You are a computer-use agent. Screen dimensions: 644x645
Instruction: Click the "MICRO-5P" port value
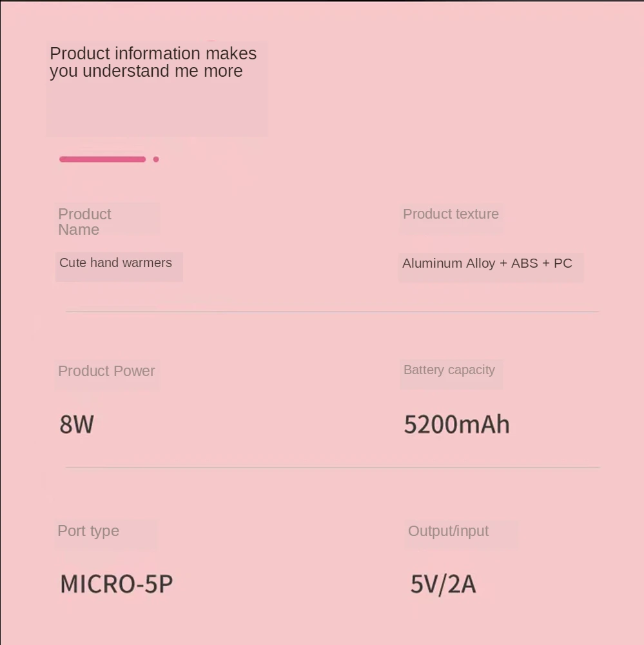click(117, 584)
